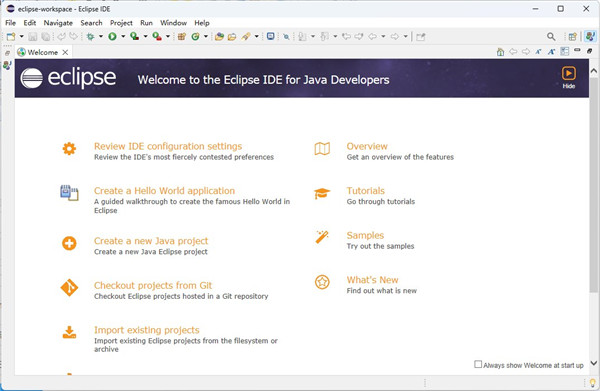Expand the Debug dropdown arrow
The image size is (600, 391).
tap(101, 36)
